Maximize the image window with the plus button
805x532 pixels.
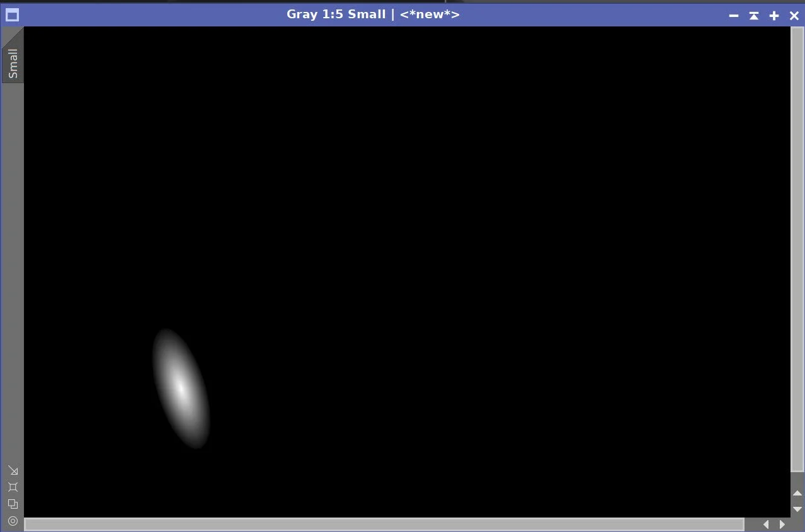774,15
